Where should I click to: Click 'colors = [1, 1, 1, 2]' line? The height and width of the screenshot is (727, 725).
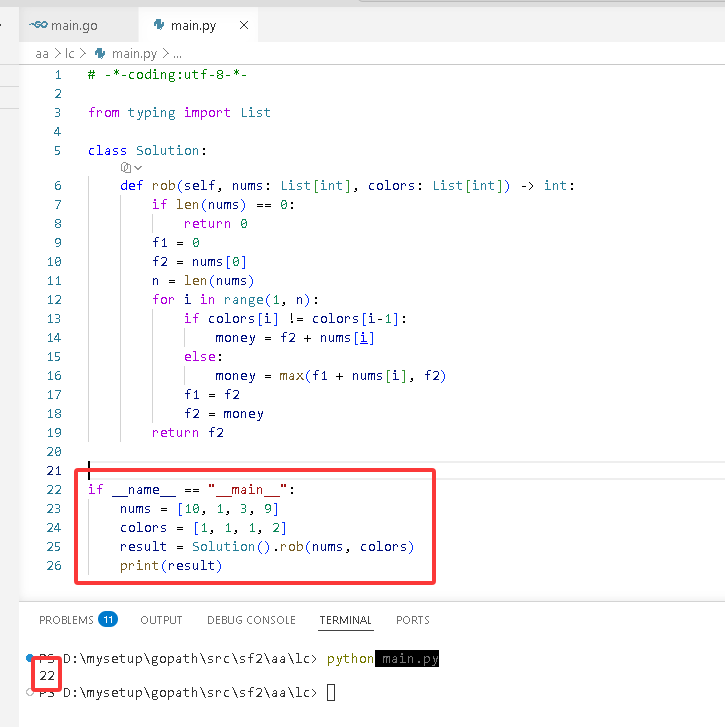pos(204,528)
